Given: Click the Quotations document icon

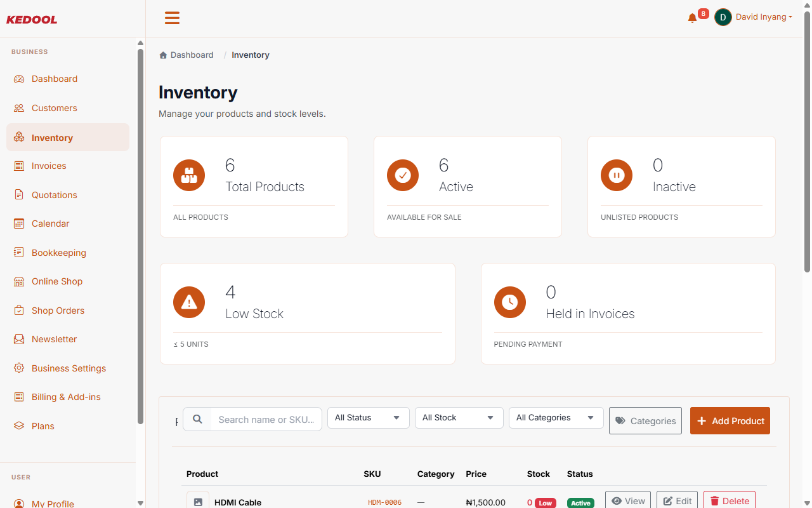Looking at the screenshot, I should (x=19, y=195).
